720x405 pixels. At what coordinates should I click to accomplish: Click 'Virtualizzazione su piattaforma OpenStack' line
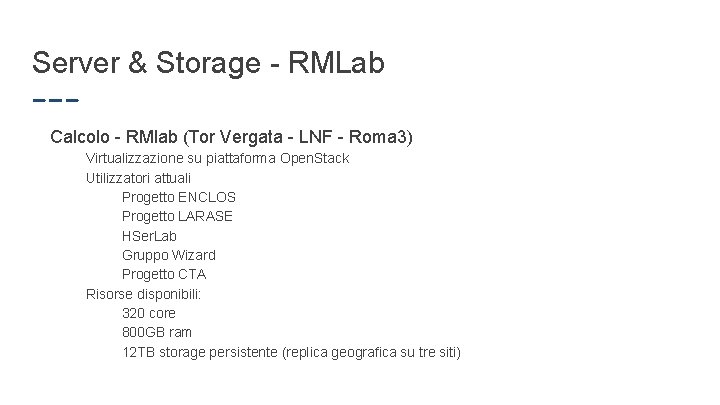(x=217, y=158)
